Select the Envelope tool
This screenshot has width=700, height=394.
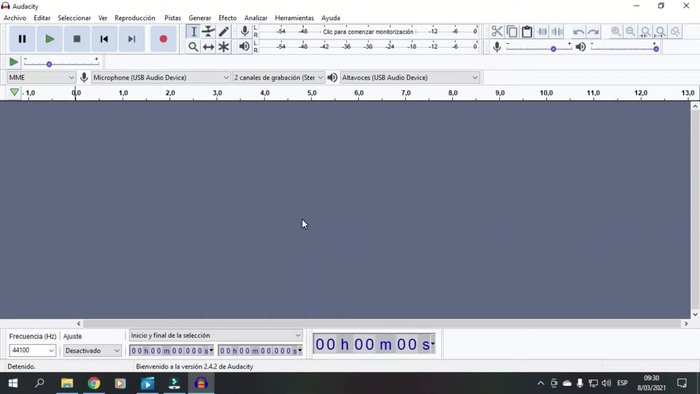coord(208,32)
